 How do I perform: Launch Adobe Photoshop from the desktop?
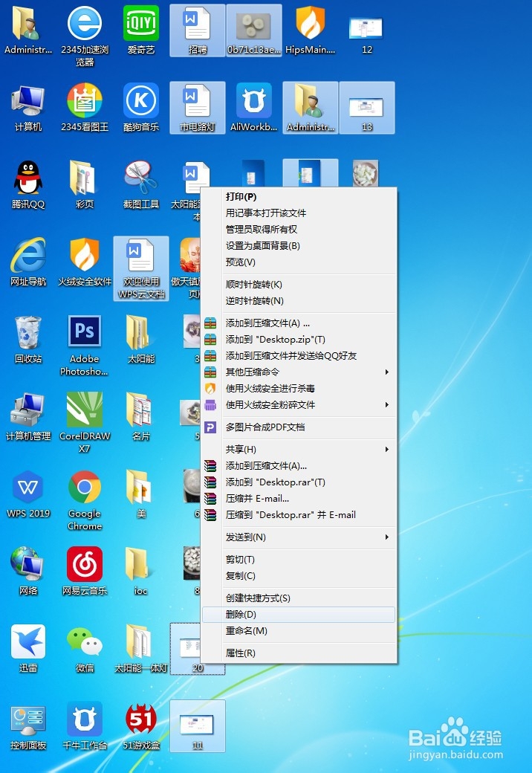pos(85,346)
